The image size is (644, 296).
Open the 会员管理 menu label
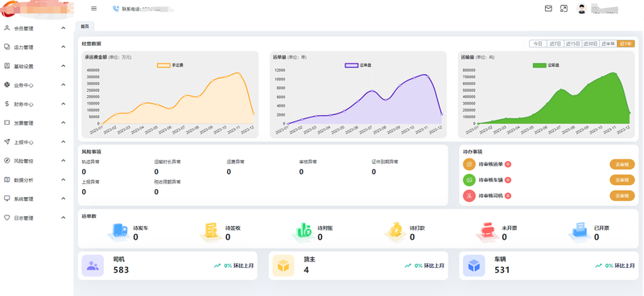23,28
